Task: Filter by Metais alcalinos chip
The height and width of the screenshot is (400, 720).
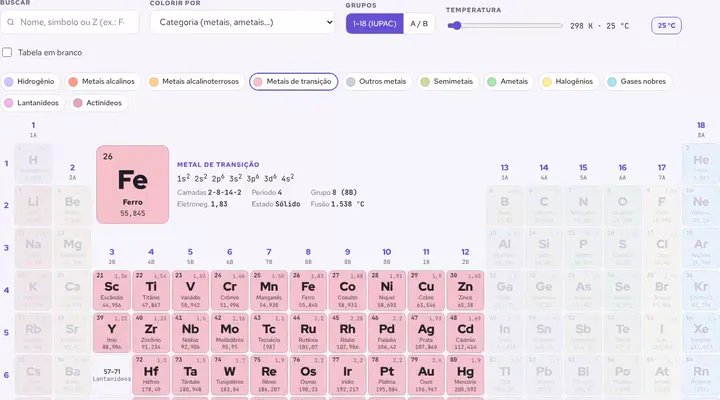Action: (102, 82)
